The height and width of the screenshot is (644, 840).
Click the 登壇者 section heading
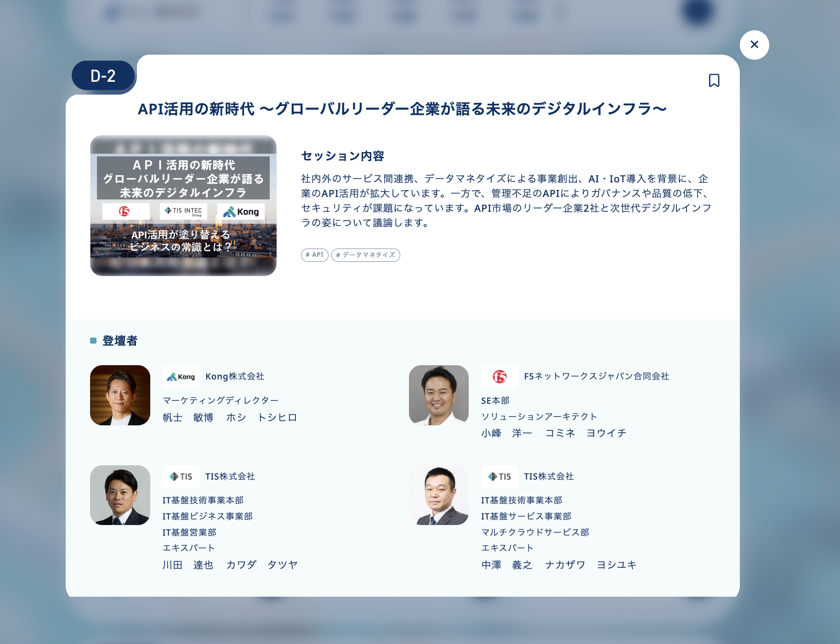[x=120, y=341]
